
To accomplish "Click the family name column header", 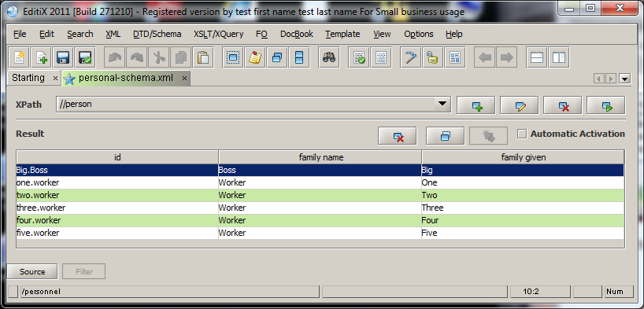I will [x=320, y=157].
